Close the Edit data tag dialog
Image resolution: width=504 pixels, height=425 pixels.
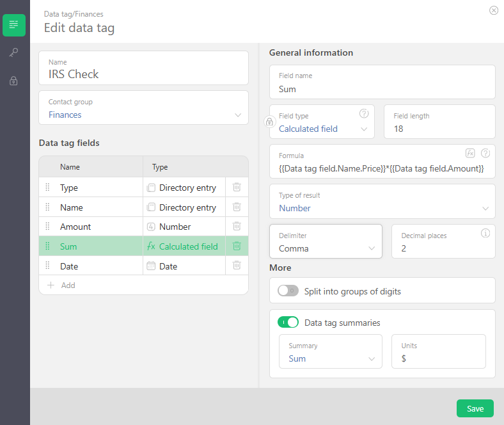tap(493, 10)
